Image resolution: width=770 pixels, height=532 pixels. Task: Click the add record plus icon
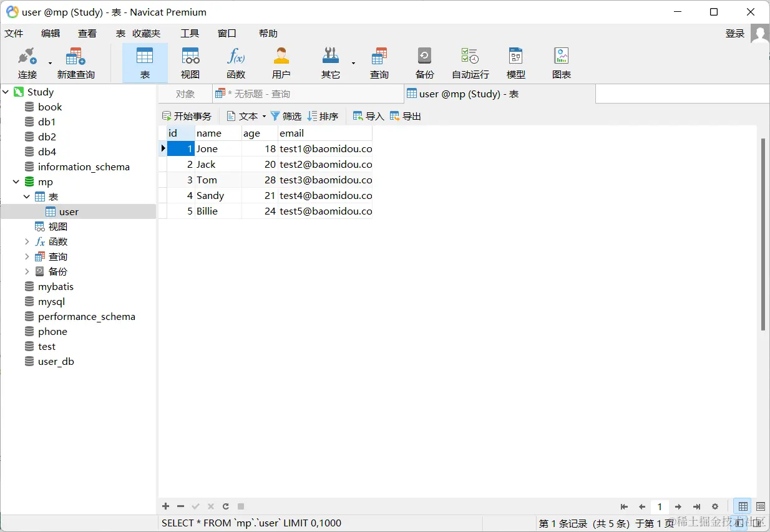(165, 506)
